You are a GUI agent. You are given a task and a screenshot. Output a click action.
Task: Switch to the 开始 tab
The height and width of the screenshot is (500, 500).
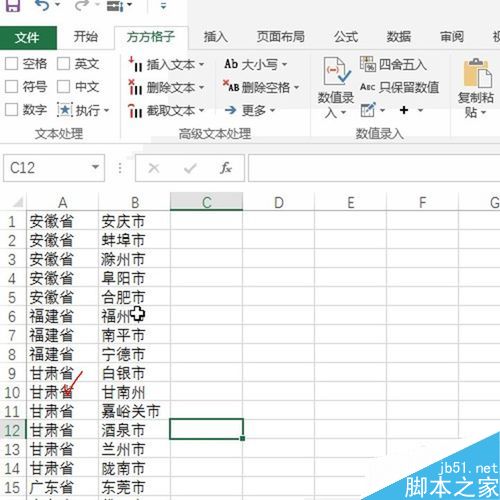[x=85, y=37]
